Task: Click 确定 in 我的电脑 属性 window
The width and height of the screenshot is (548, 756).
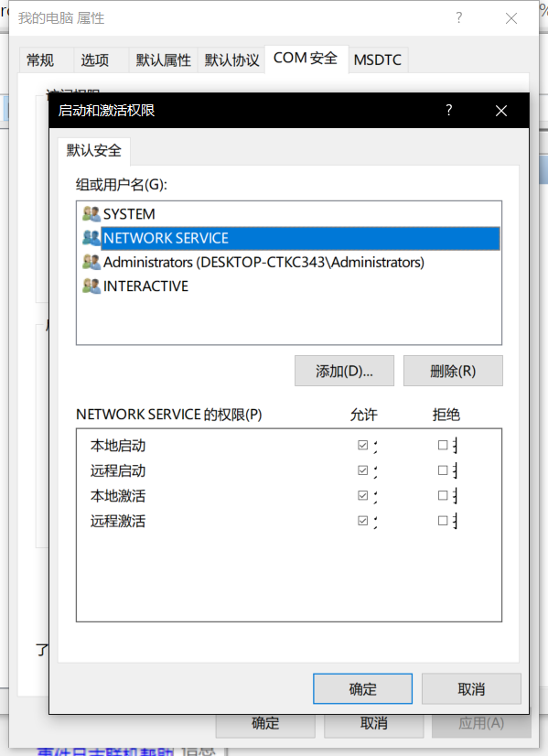Action: pos(265,724)
